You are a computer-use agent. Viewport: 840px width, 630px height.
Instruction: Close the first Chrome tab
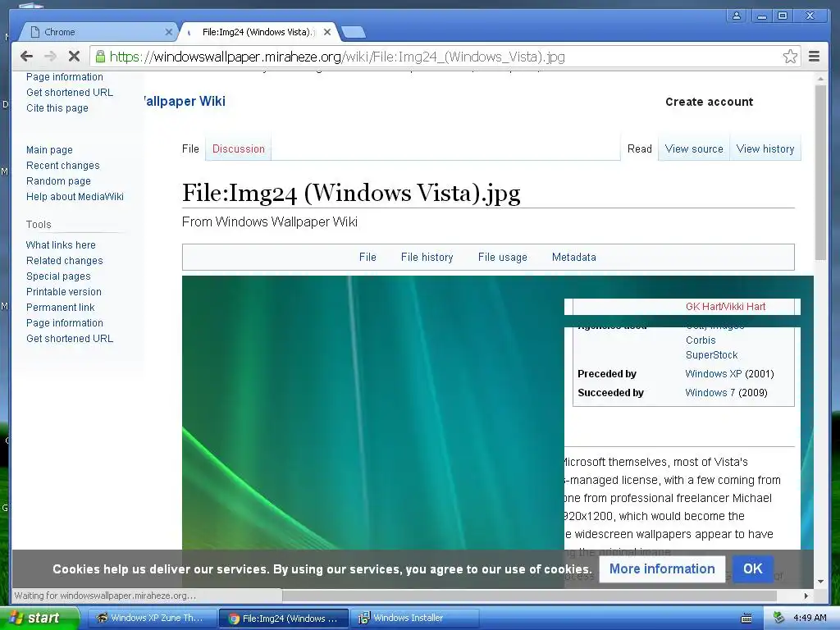169,32
